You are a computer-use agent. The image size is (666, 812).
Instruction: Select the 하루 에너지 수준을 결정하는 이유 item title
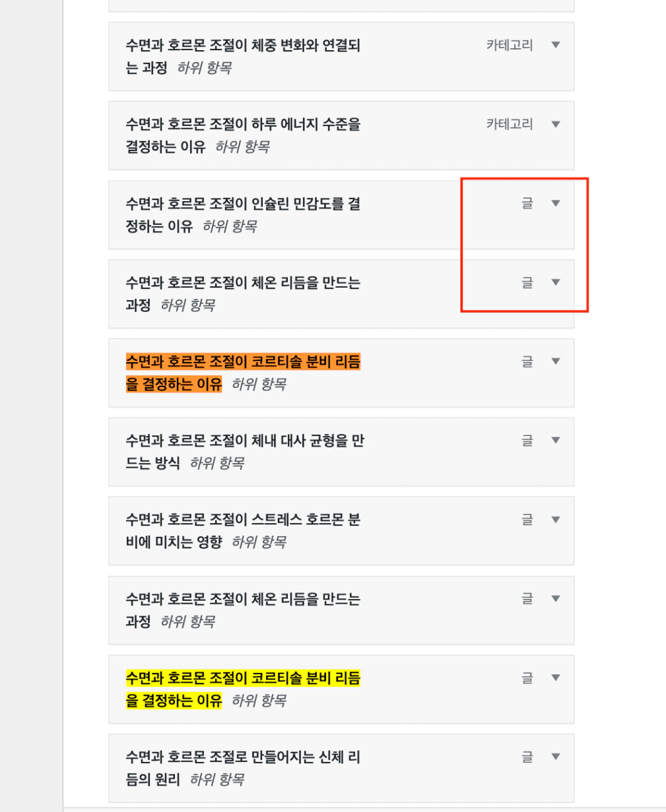tap(242, 125)
